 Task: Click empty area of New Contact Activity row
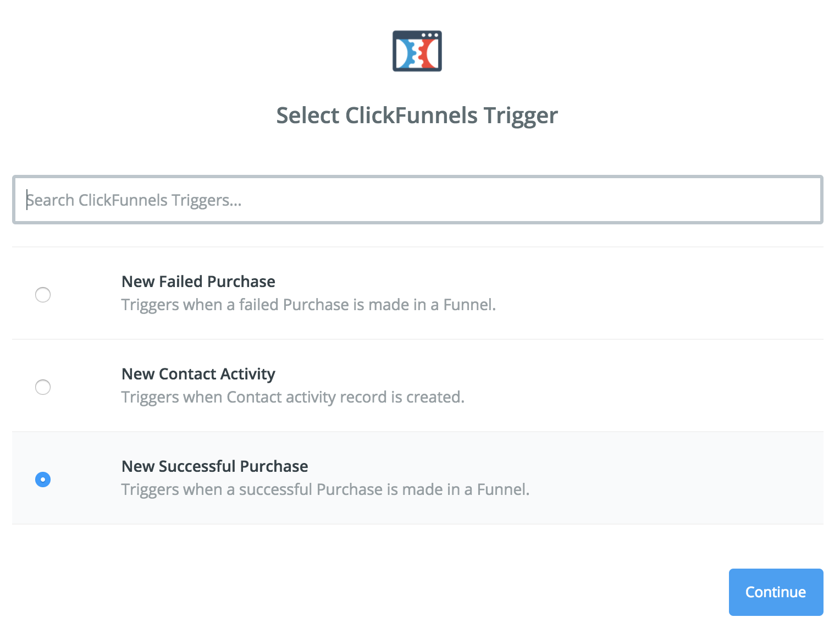(660, 385)
